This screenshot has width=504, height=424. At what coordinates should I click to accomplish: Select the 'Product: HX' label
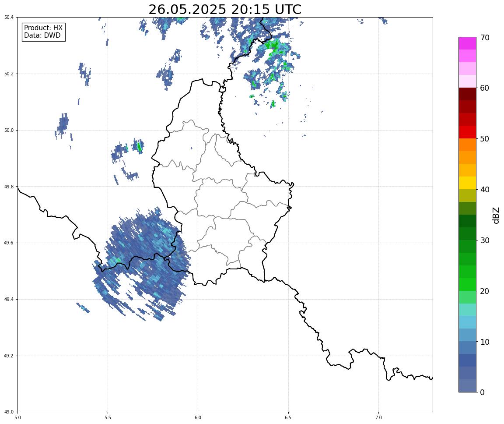(43, 28)
